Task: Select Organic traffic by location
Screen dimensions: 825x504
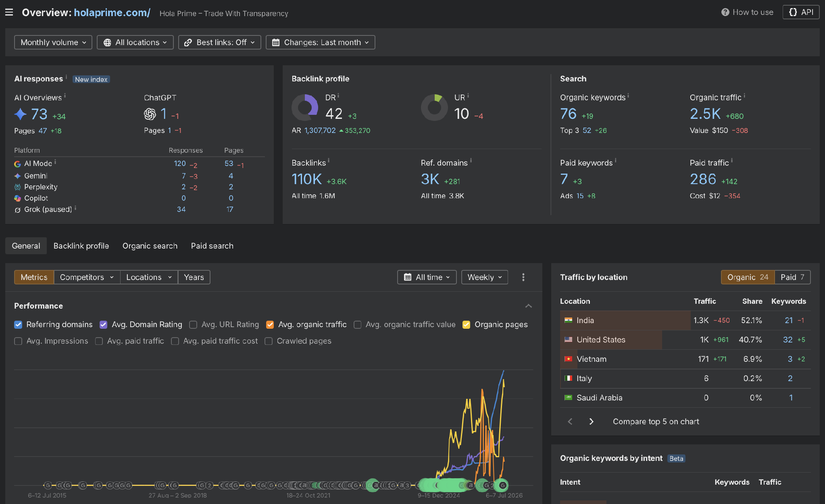Action: [748, 277]
